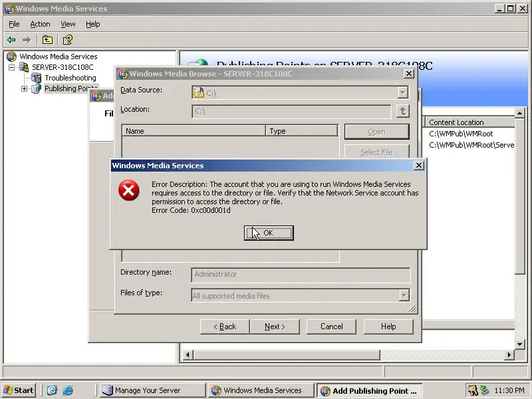Image resolution: width=532 pixels, height=399 pixels.
Task: Close the Windows Media Services error dialog
Action: 419,165
